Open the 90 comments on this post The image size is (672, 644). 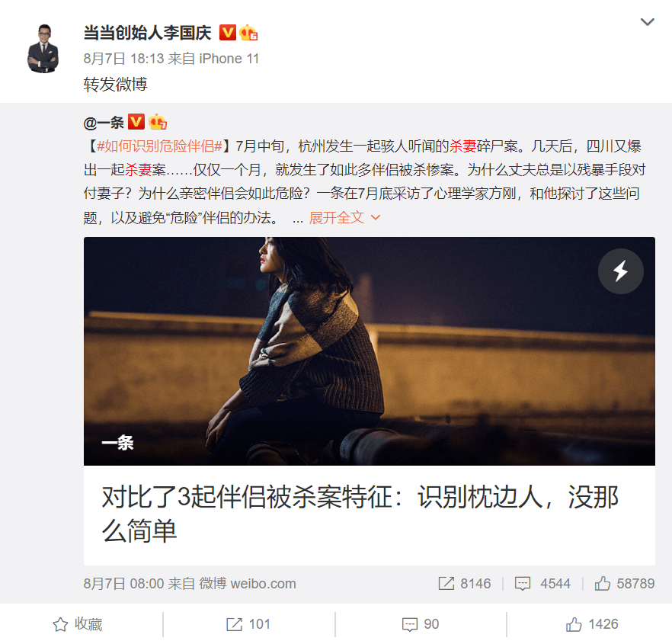click(421, 624)
